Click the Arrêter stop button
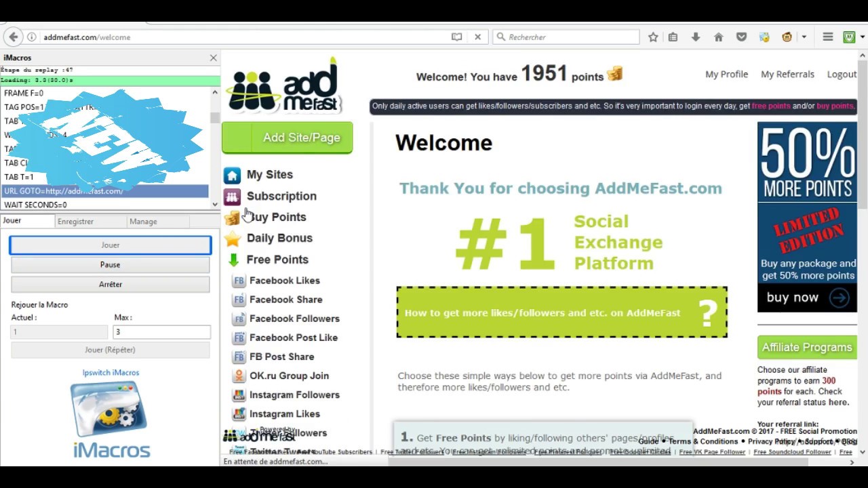Viewport: 868px width, 488px height. (111, 285)
